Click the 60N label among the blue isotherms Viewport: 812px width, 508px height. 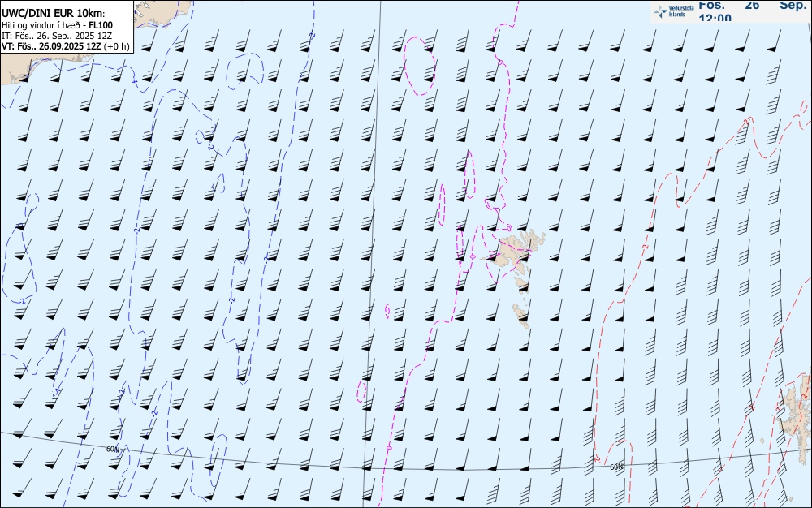pyautogui.click(x=112, y=449)
